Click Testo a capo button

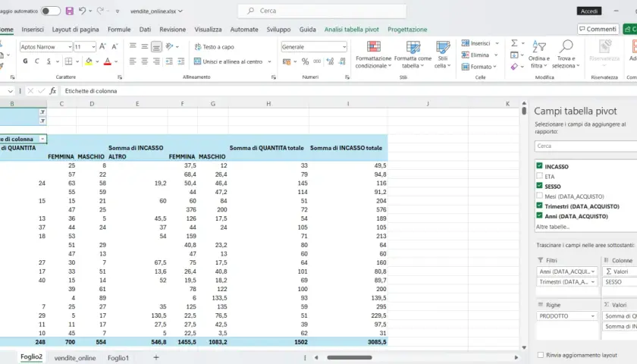pos(214,47)
